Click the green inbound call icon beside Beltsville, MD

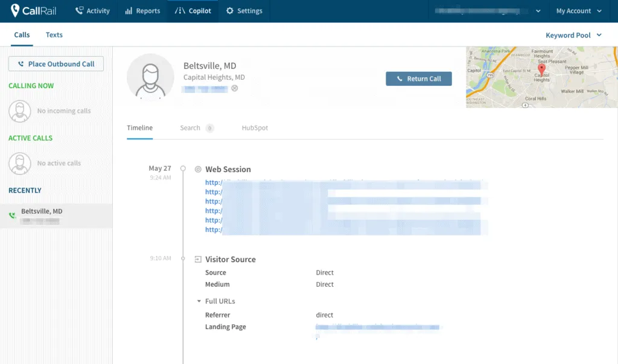11,214
